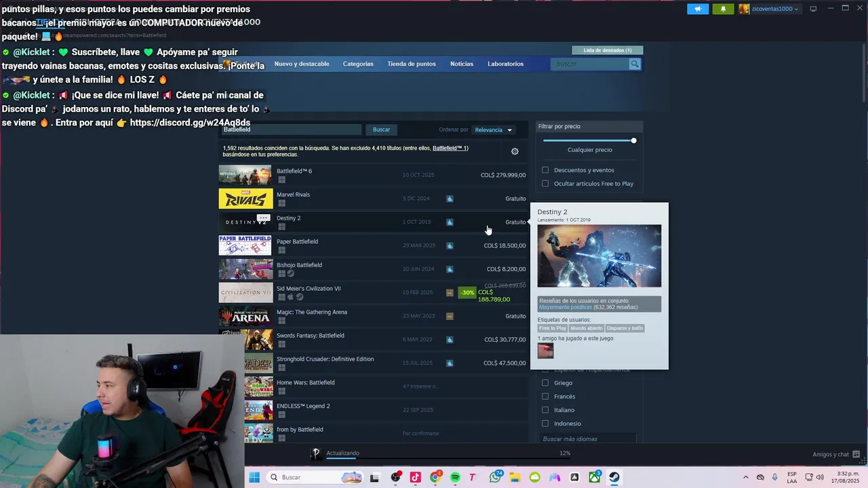
Task: Click the Deck compatibility icon on Marvel Rivals row
Action: (450, 199)
